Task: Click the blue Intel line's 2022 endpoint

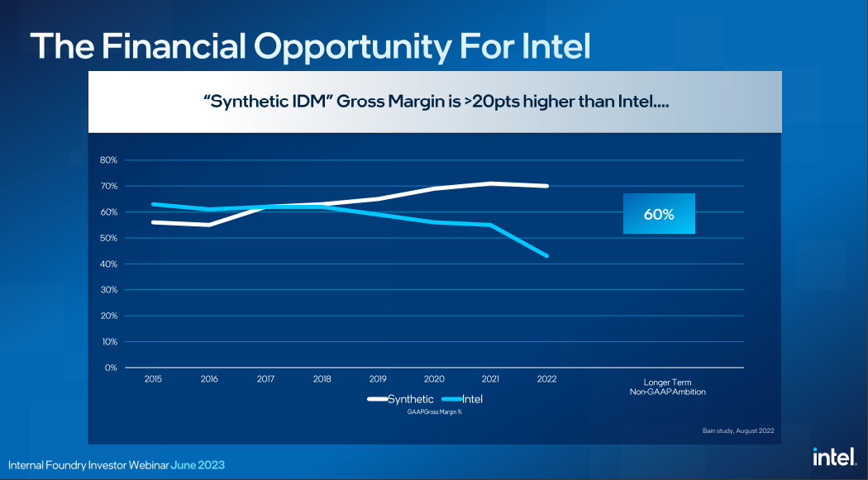Action: click(546, 256)
